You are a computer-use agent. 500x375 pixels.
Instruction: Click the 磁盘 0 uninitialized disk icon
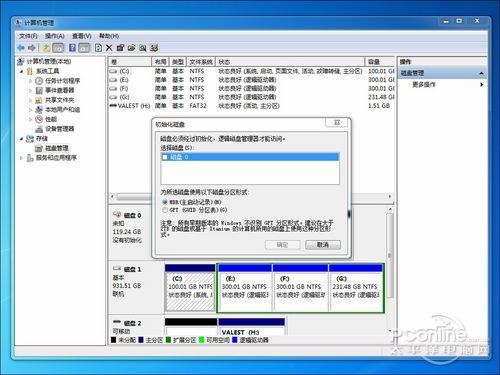pos(117,214)
